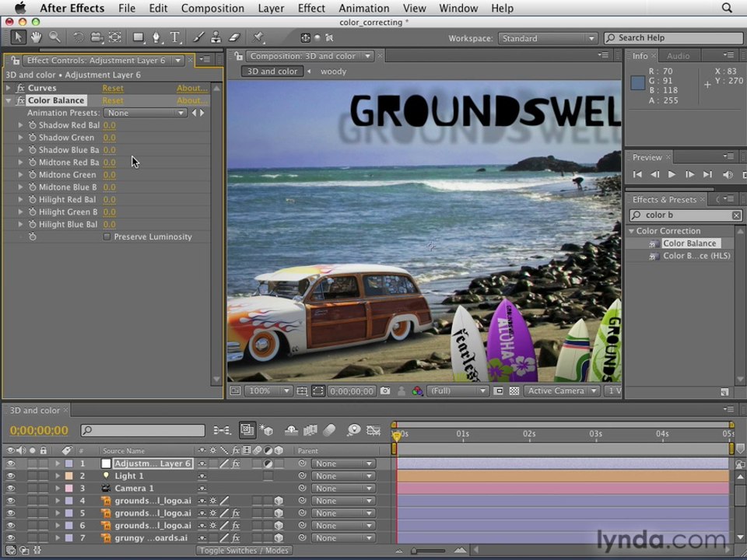Select the Rotation tool
Viewport: 747px width, 560px height.
[78, 37]
